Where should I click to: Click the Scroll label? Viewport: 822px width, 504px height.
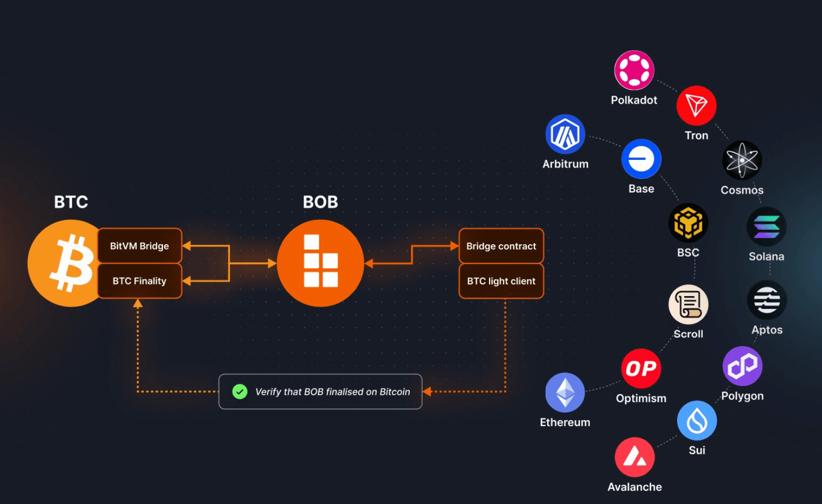(x=688, y=334)
